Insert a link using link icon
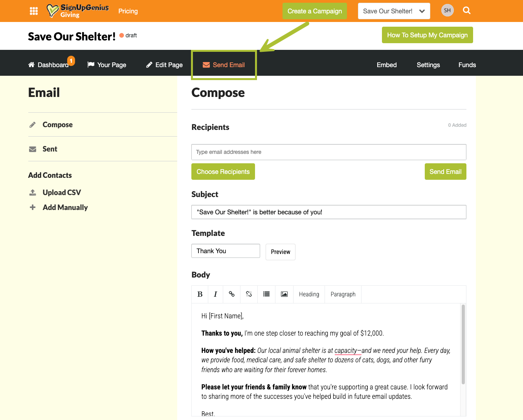The height and width of the screenshot is (420, 523). (x=232, y=294)
